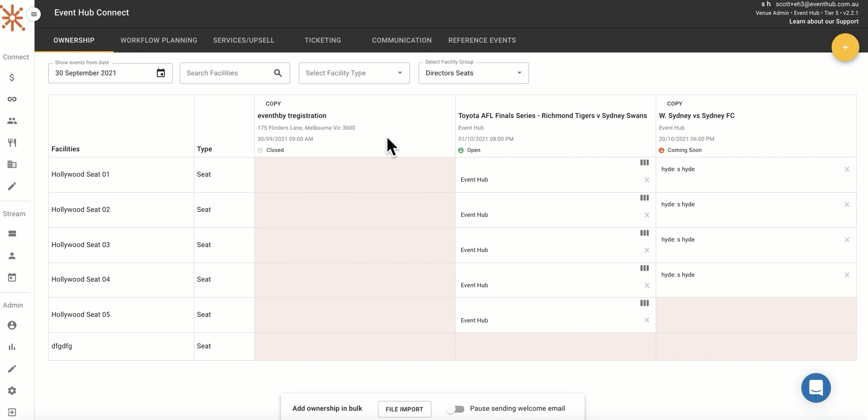Switch to the Workflow Planning tab
Image resolution: width=868 pixels, height=420 pixels.
(159, 40)
